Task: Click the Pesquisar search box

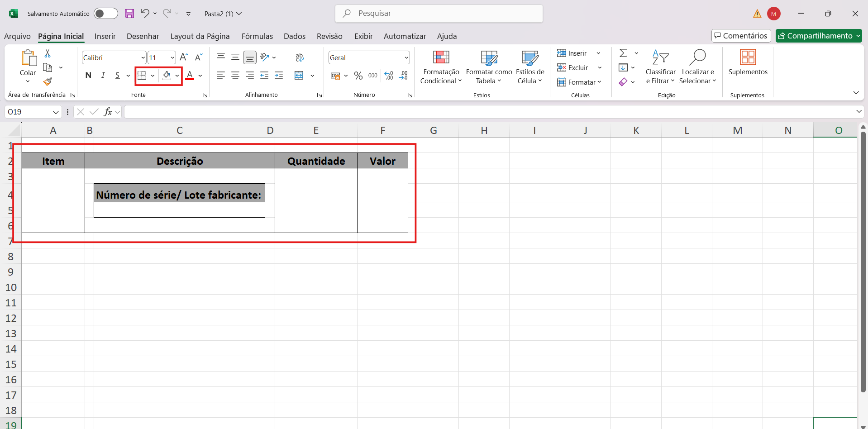Action: pos(439,14)
